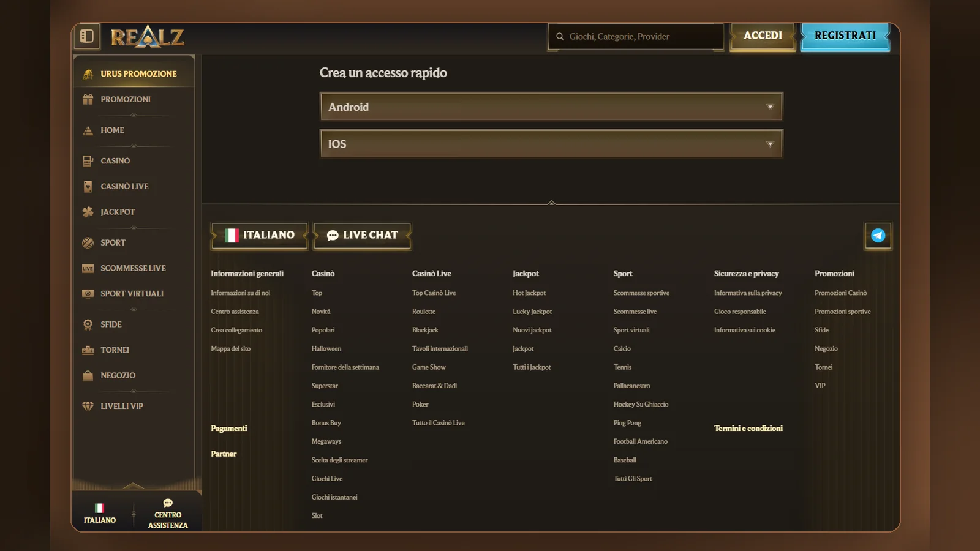980x551 pixels.
Task: Open Promozioni gift icon in sidebar
Action: tap(88, 99)
